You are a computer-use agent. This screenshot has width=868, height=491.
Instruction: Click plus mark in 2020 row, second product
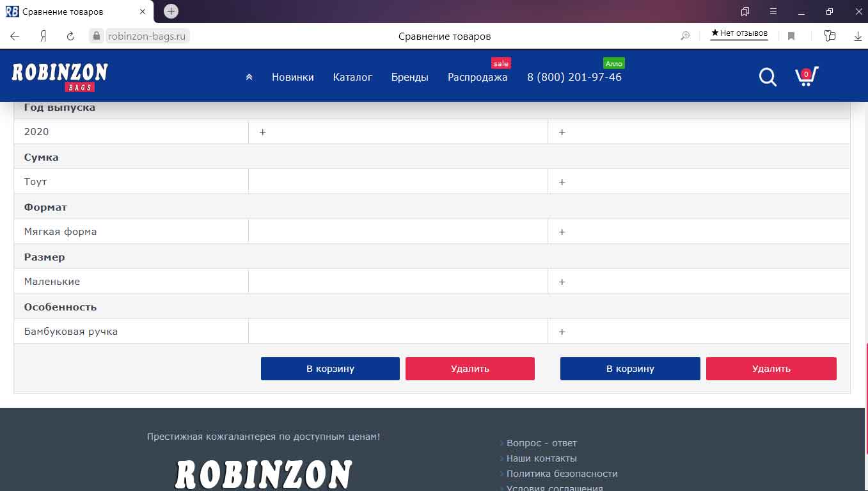point(562,132)
